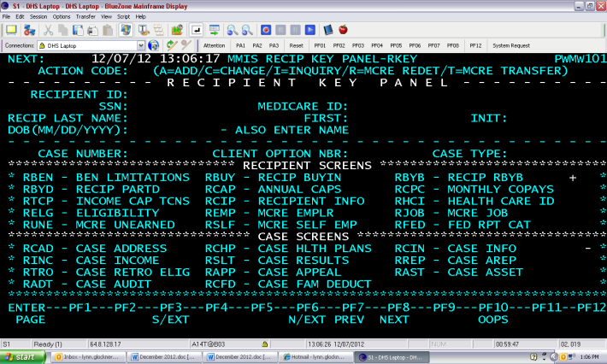Screen dimensions: 607x364
Task: Click the Copy icon in toolbar
Action: [62, 30]
